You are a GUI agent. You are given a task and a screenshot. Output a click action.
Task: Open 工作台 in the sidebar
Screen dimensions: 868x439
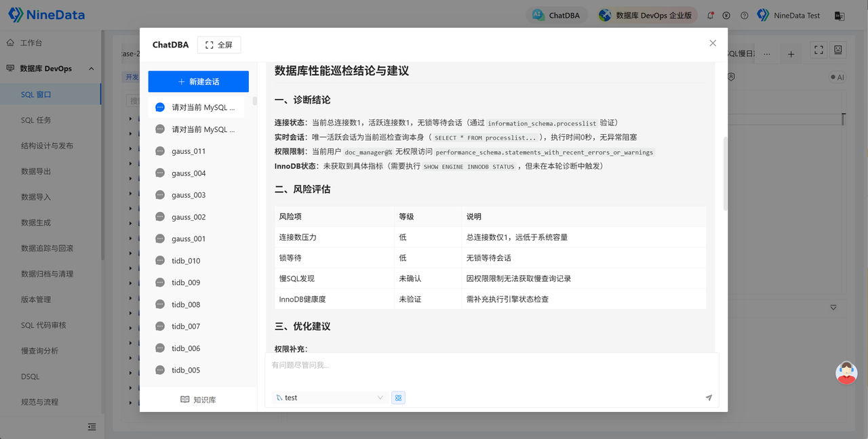tap(50, 43)
